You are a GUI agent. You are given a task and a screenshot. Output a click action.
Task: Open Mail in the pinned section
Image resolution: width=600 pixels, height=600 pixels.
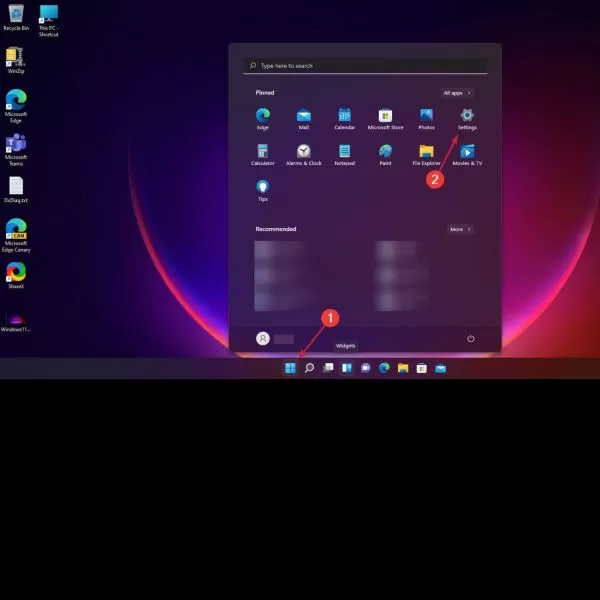coord(303,119)
